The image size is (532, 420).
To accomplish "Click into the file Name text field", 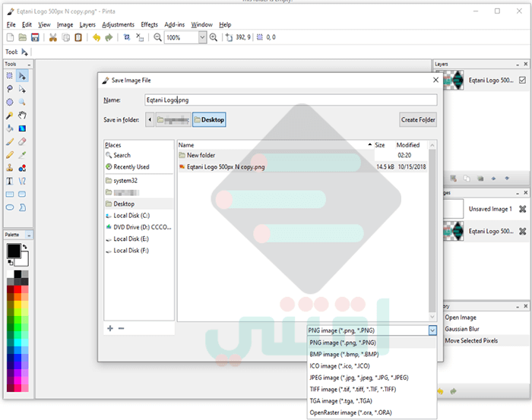I will pyautogui.click(x=291, y=100).
